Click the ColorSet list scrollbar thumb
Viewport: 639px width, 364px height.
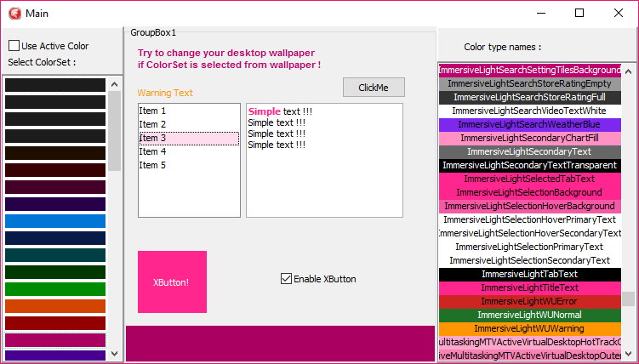coord(115,131)
